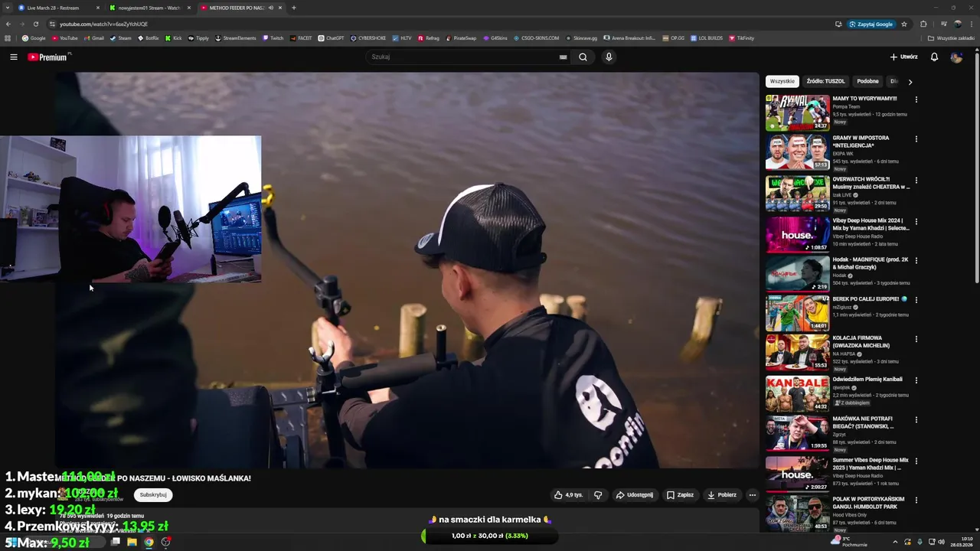Click the YouTube search magnifier button
This screenshot has height=551, width=980.
point(583,57)
